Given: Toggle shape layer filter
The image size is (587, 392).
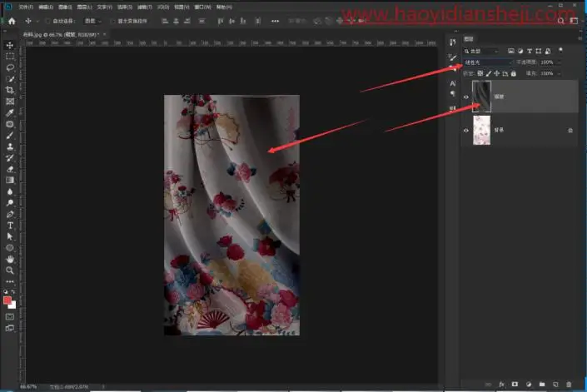Looking at the screenshot, I should click(x=539, y=51).
